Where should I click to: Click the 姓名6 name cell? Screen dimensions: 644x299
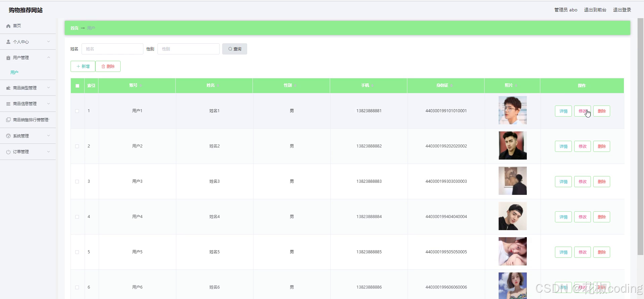pos(215,287)
